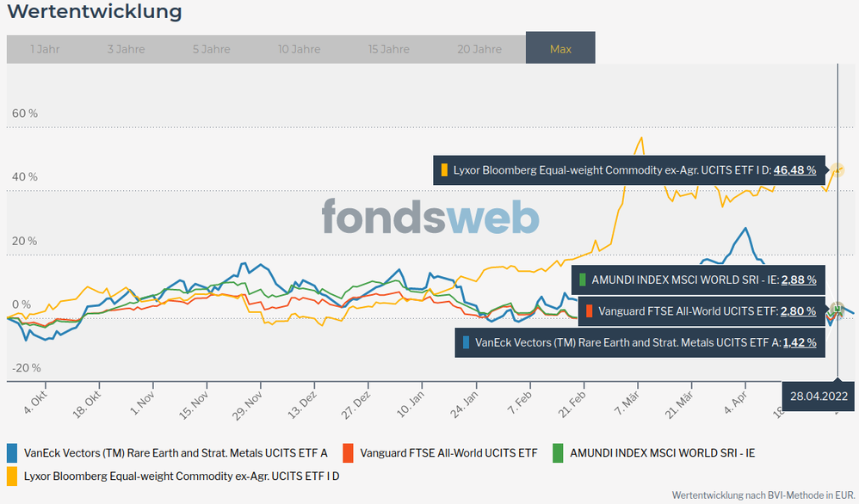The image size is (859, 504).
Task: Click the active Max tab
Action: pos(560,49)
